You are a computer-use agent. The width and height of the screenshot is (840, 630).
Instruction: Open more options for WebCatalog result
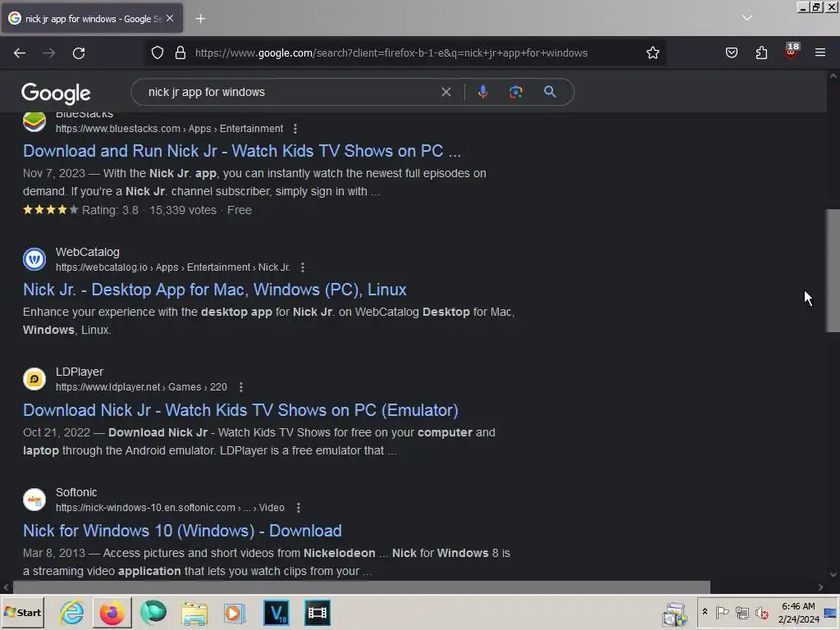303,267
